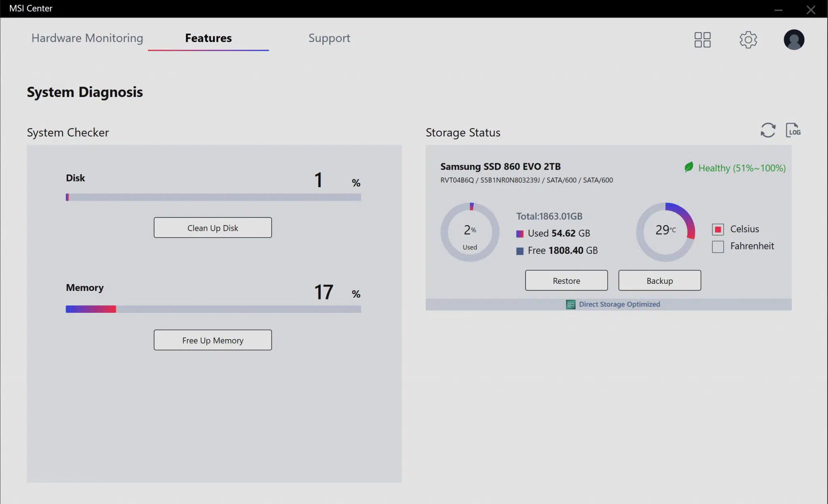Click the Free Up Memory button
The width and height of the screenshot is (828, 504).
[x=213, y=340]
